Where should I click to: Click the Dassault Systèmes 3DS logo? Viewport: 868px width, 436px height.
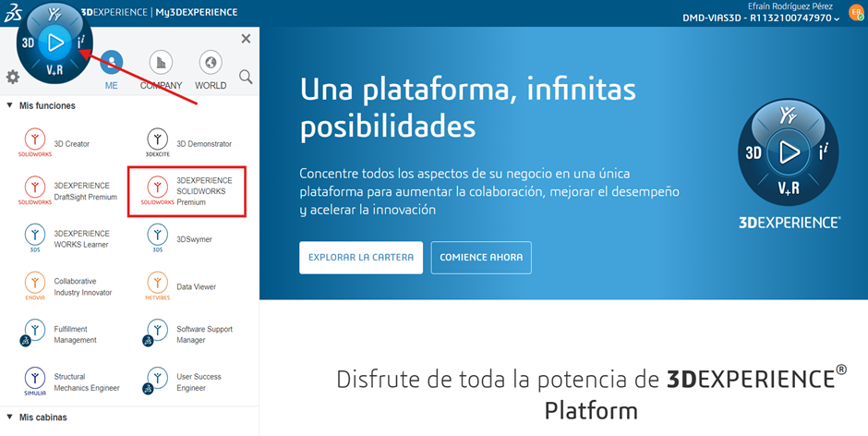[x=12, y=12]
